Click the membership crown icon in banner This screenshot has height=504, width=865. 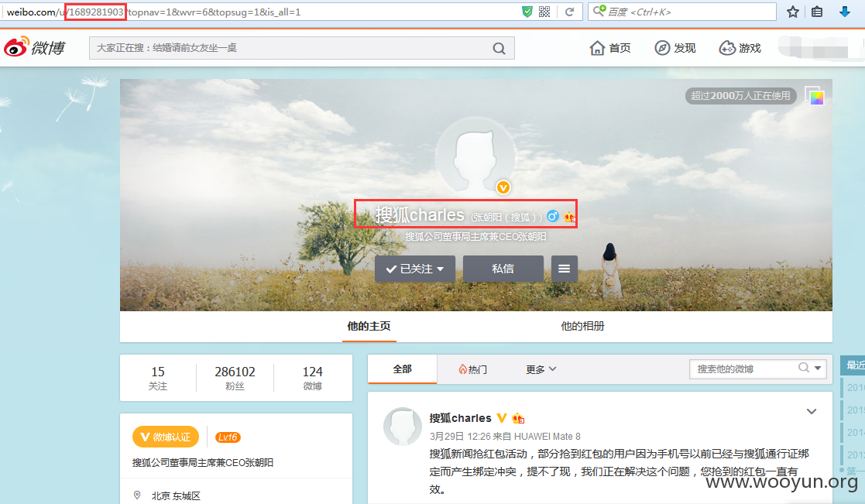click(x=569, y=218)
